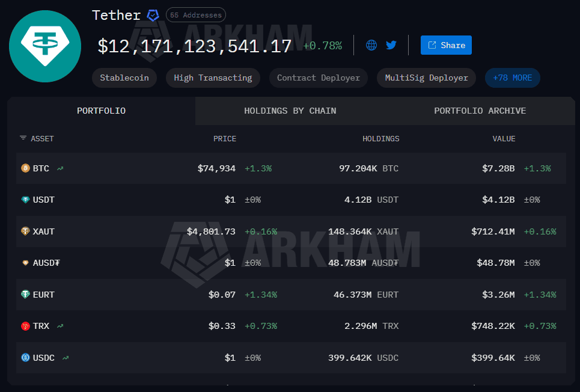Click the Share button
Screen dimensions: 580x392
pyautogui.click(x=446, y=44)
